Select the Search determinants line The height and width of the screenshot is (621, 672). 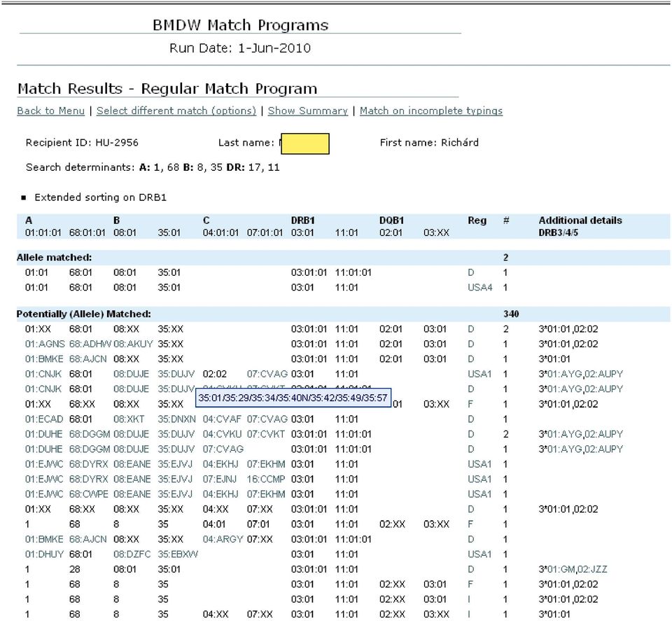(x=153, y=167)
